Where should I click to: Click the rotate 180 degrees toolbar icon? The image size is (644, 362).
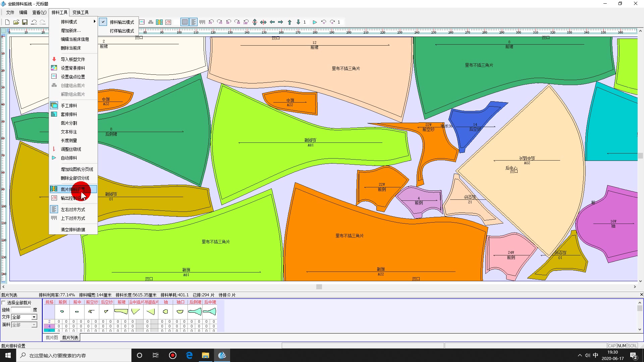point(246,22)
